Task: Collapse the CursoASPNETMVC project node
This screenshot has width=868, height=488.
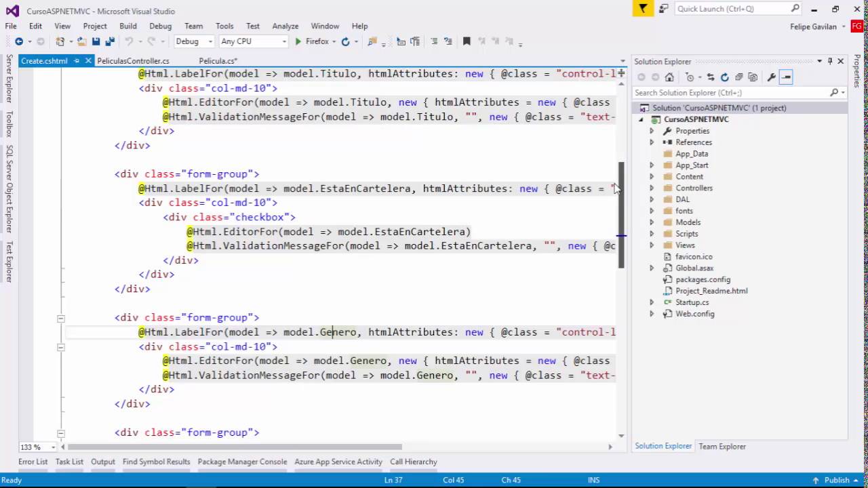Action: (641, 119)
